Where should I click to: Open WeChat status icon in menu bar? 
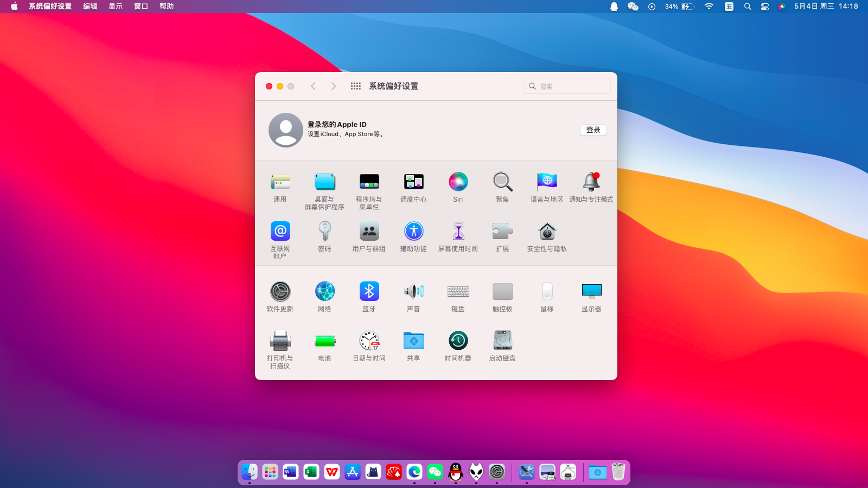633,7
